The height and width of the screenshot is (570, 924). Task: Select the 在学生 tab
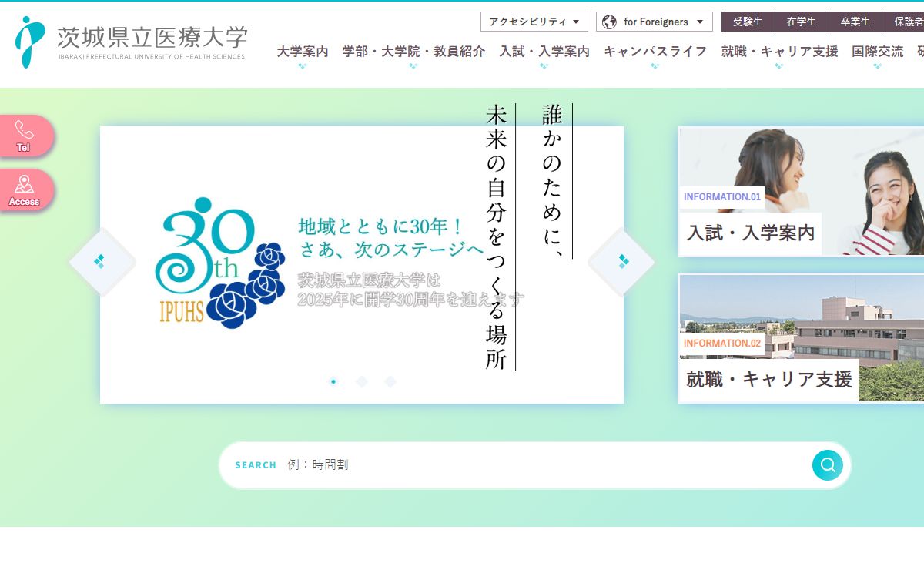pyautogui.click(x=802, y=22)
